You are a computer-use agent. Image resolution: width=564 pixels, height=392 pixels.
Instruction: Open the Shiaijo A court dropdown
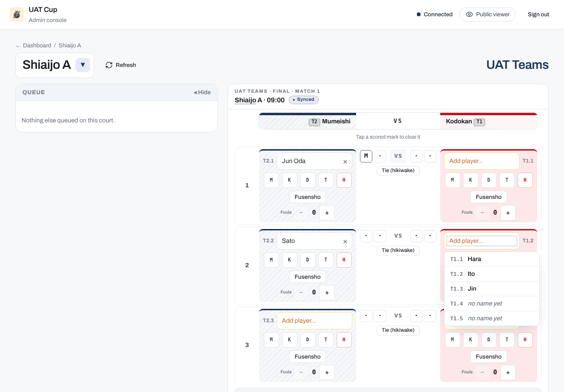pos(82,65)
